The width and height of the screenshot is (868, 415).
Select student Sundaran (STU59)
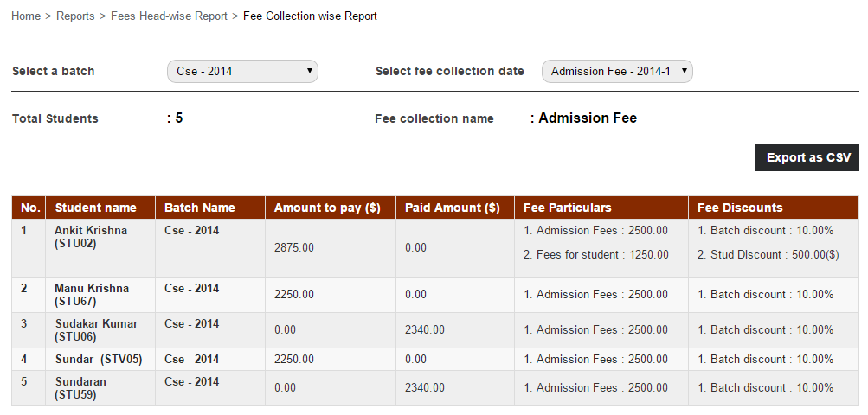point(80,388)
